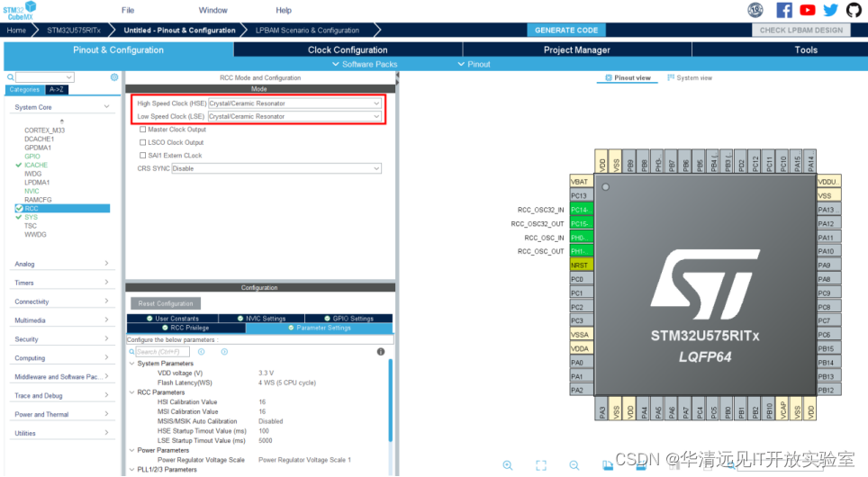Click the parameter list vertical scrollbar

click(x=390, y=400)
